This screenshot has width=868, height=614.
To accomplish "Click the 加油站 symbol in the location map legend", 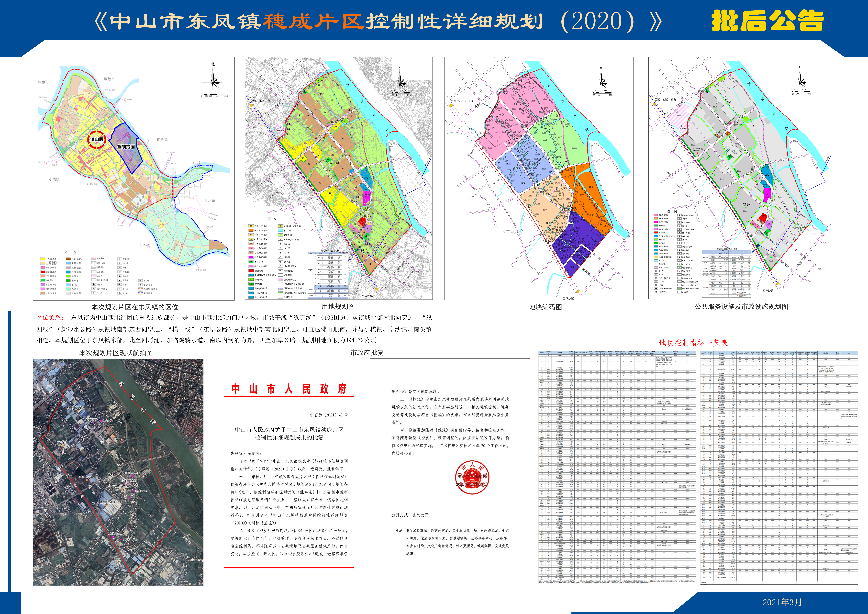I will tap(119, 276).
